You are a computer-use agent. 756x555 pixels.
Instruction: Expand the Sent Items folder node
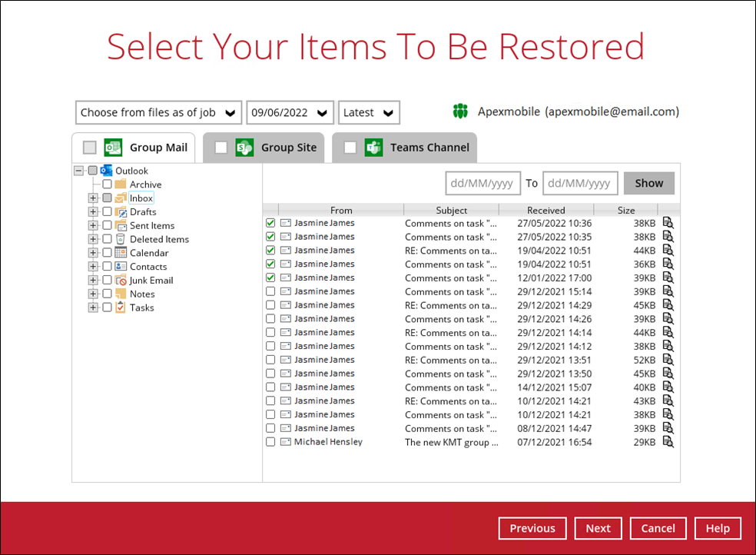pos(93,226)
